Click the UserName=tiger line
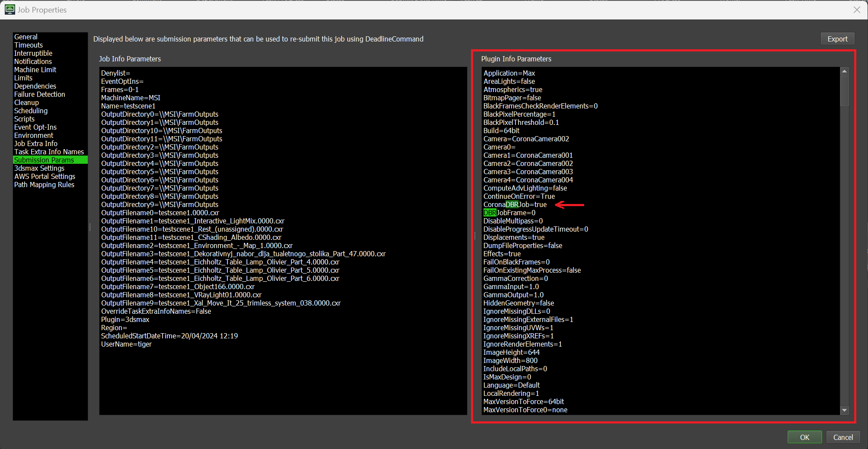Screen dimensions: 868x449 point(126,344)
